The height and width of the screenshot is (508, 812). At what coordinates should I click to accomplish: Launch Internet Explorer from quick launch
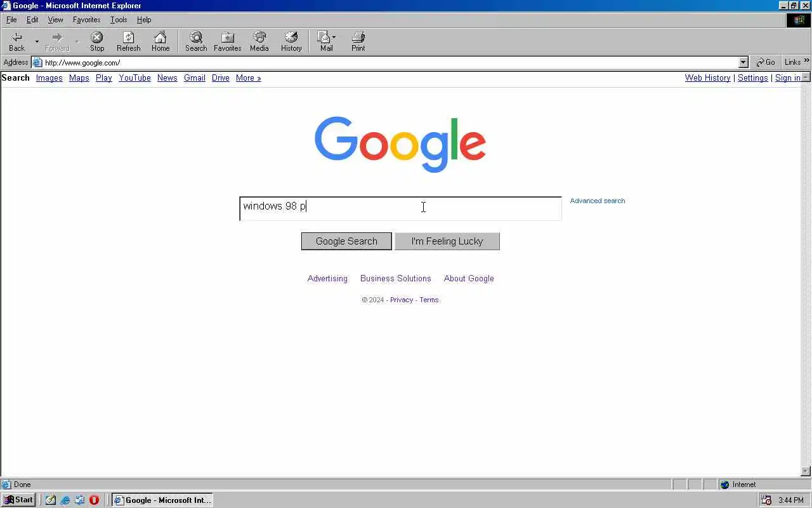[x=65, y=500]
